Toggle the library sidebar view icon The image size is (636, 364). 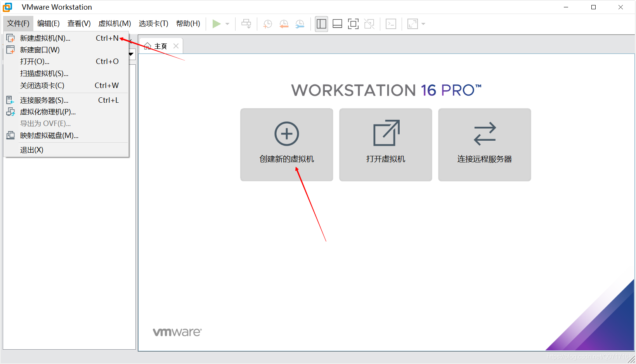click(x=321, y=24)
